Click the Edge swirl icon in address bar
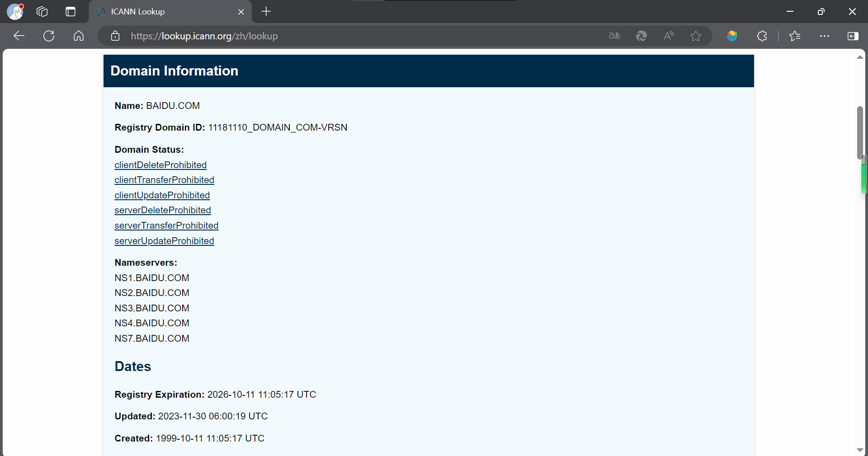The height and width of the screenshot is (456, 868). [642, 36]
